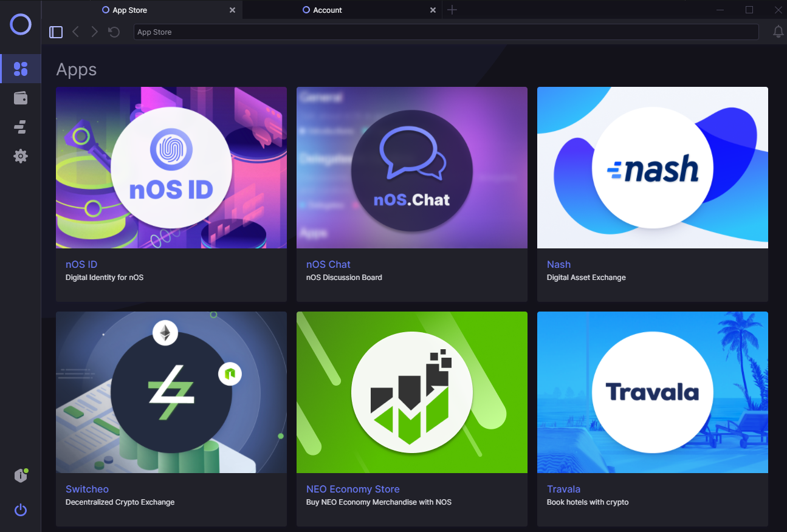Open the settings gear in sidebar
This screenshot has height=532, width=787.
pos(21,156)
